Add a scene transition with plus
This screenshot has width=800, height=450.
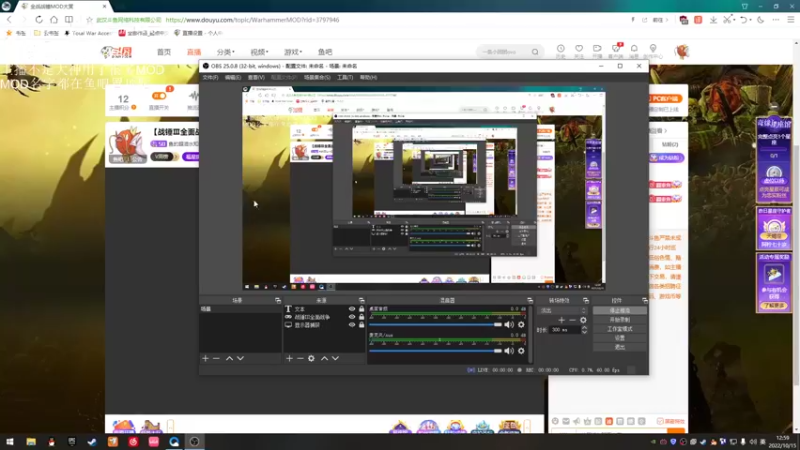562,320
